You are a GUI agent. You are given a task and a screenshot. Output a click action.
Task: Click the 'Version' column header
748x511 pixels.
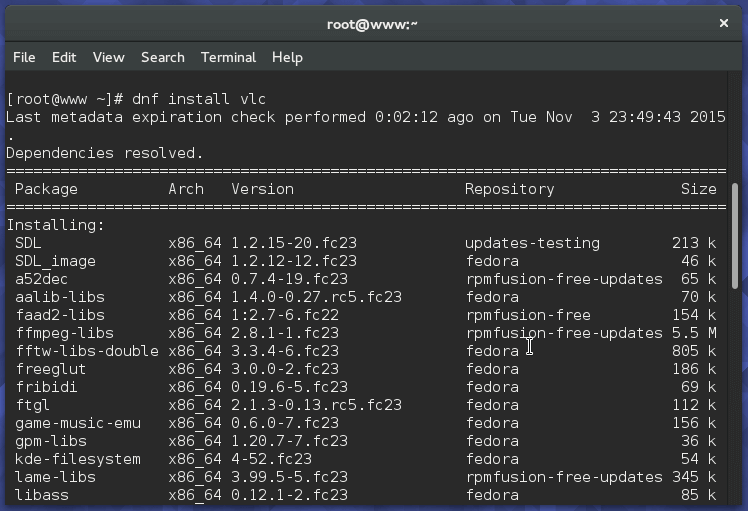tap(262, 189)
